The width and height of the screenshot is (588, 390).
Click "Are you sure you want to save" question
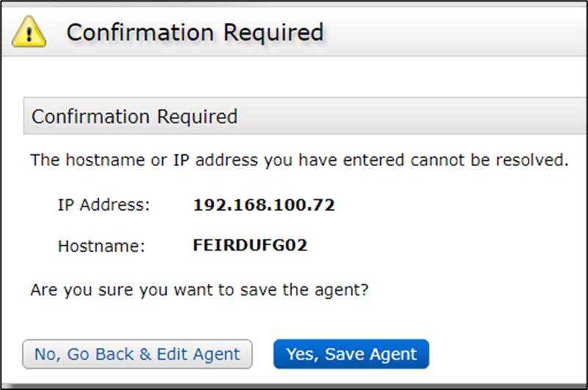tap(199, 290)
